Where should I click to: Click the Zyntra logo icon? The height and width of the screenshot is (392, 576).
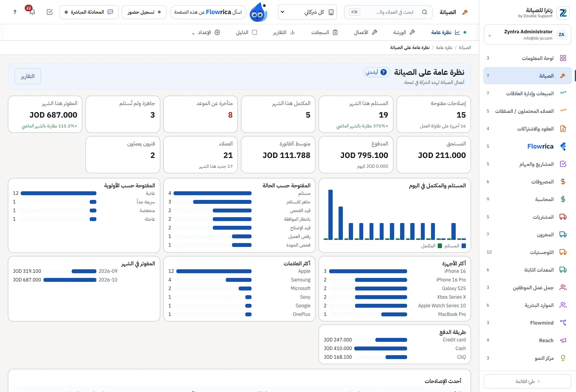pyautogui.click(x=563, y=13)
